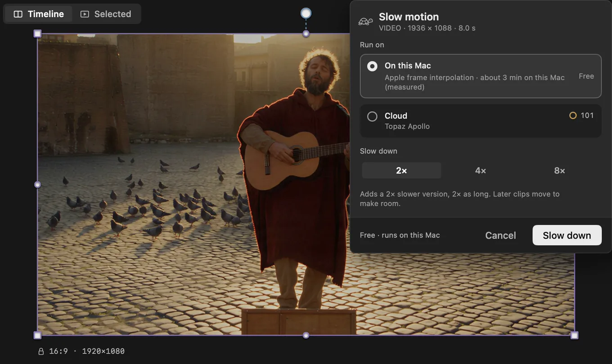Switch to the Selected tab
The height and width of the screenshot is (364, 612).
106,14
